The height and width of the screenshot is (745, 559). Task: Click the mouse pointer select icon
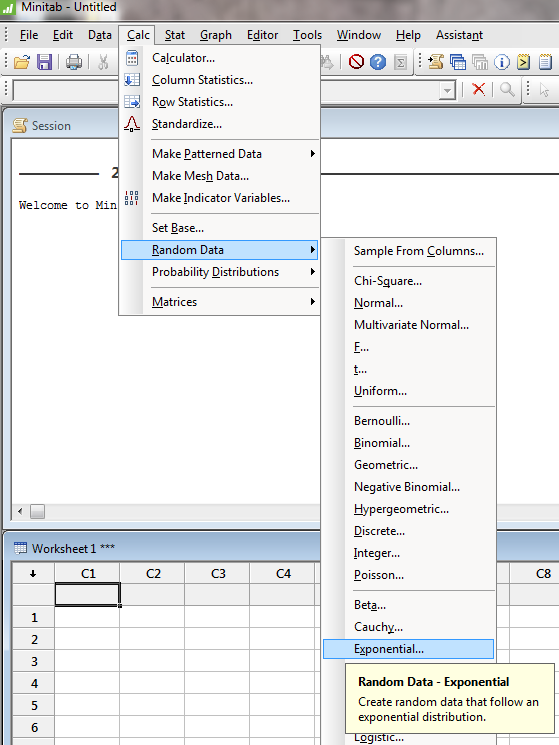point(544,89)
